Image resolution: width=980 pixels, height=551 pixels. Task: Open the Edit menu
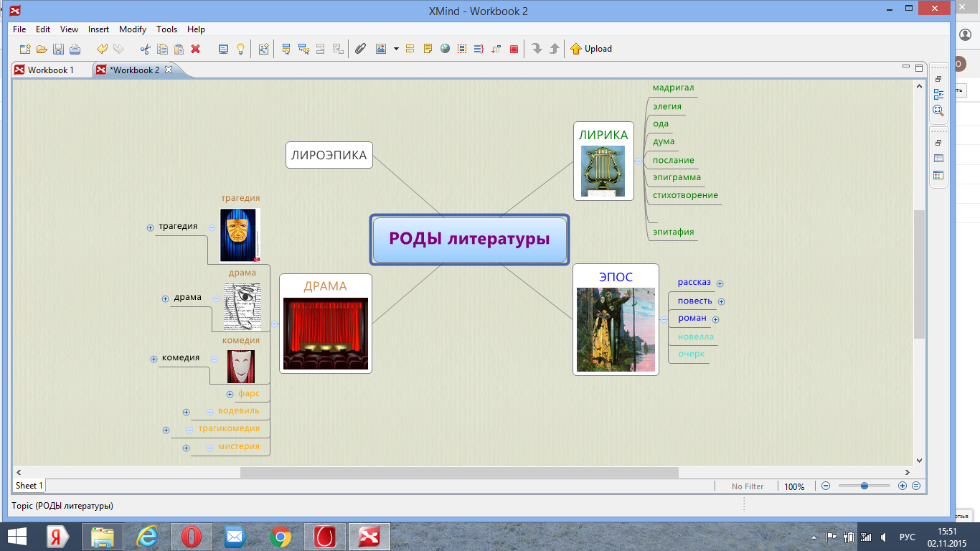coord(43,29)
